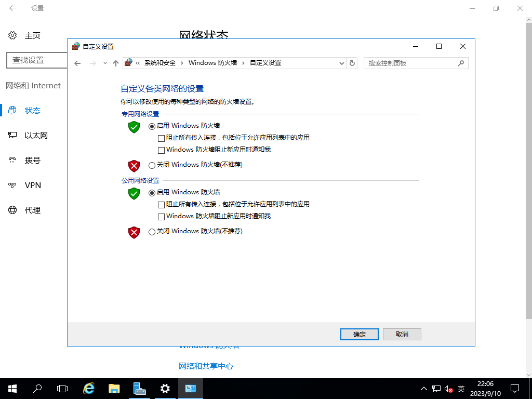The height and width of the screenshot is (399, 532).
Task: Click the forward navigation arrow in firewall window
Action: click(x=92, y=63)
